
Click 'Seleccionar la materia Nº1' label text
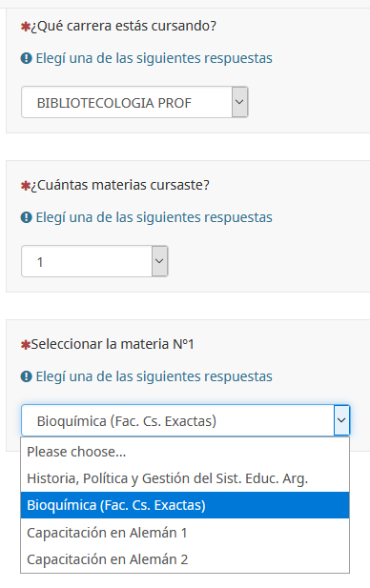pos(113,344)
